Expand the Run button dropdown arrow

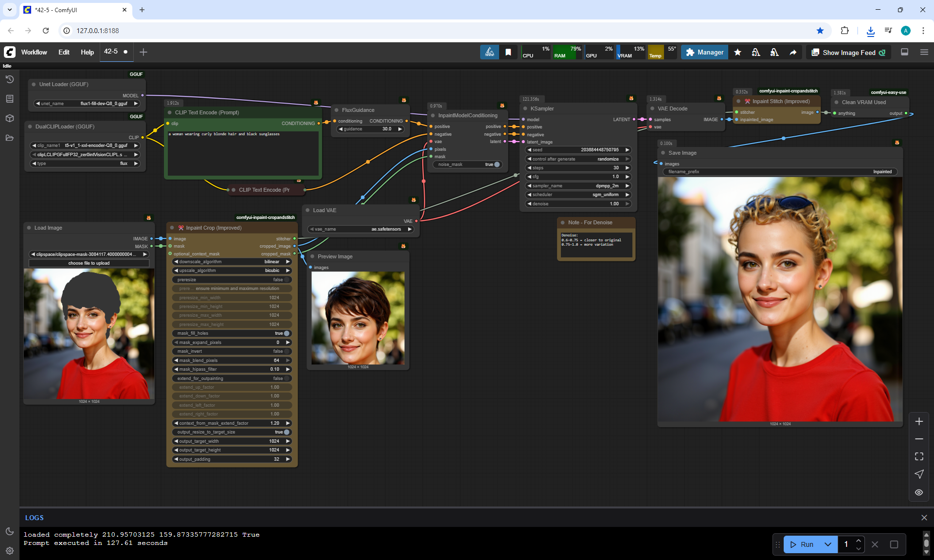pos(828,544)
